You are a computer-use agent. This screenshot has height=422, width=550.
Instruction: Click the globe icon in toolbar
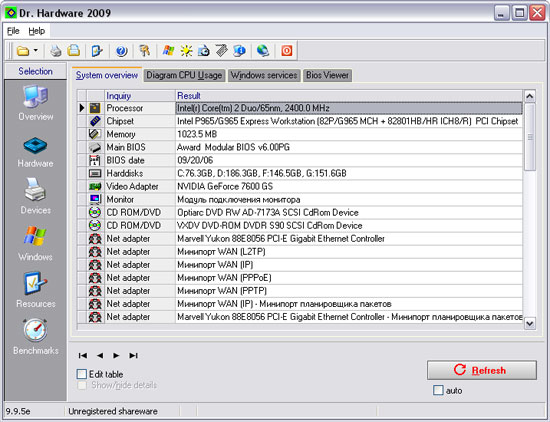point(263,51)
